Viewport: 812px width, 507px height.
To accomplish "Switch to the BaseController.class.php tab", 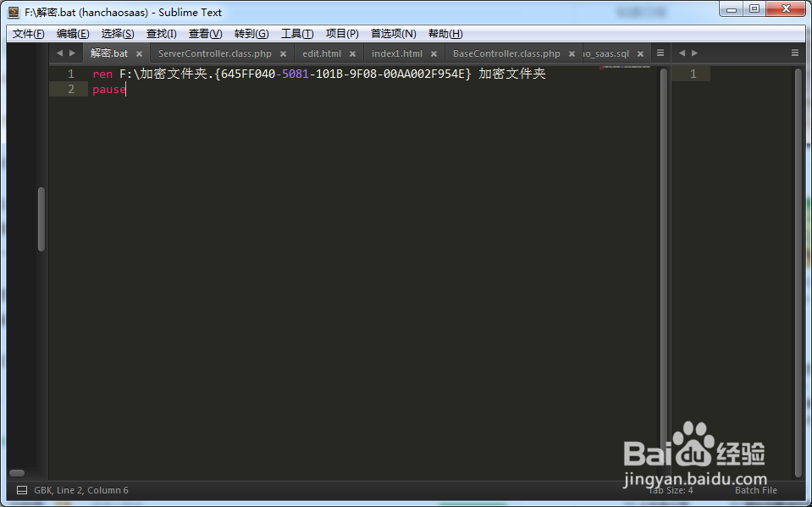I will pos(508,52).
